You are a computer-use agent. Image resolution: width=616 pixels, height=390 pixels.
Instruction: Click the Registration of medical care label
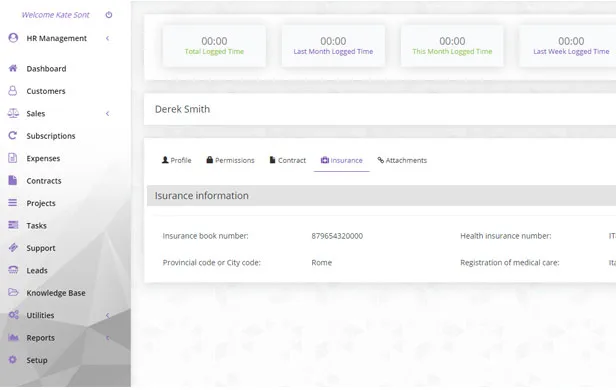click(510, 262)
